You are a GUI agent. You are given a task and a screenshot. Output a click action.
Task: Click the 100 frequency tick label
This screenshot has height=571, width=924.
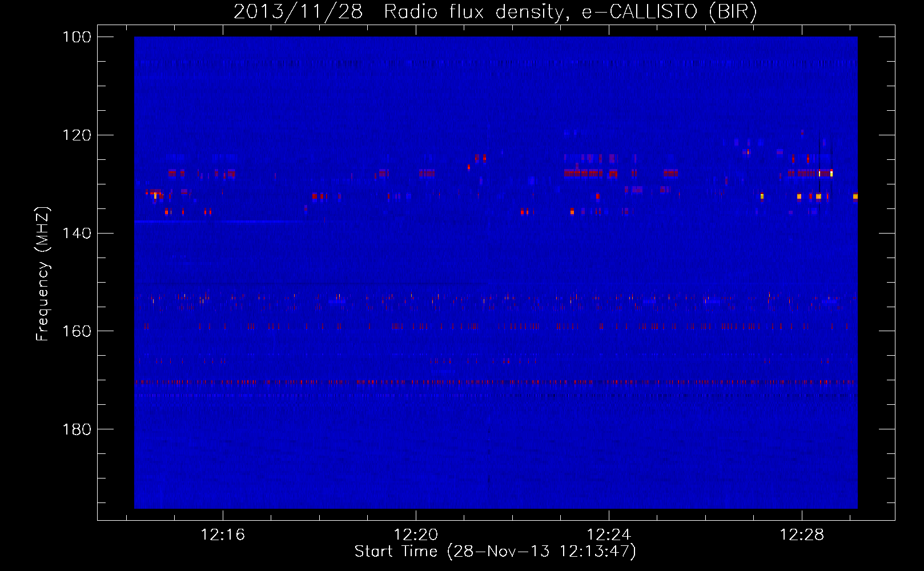[77, 37]
